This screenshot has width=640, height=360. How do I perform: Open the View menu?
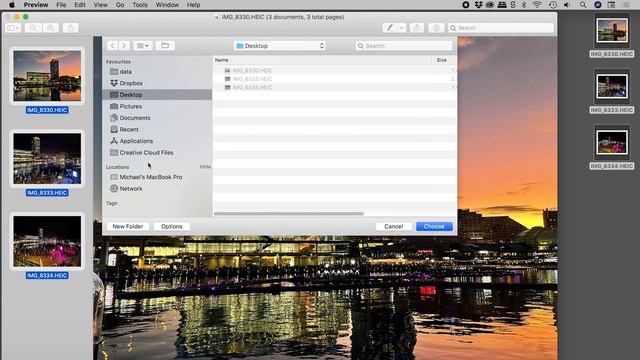coord(100,5)
